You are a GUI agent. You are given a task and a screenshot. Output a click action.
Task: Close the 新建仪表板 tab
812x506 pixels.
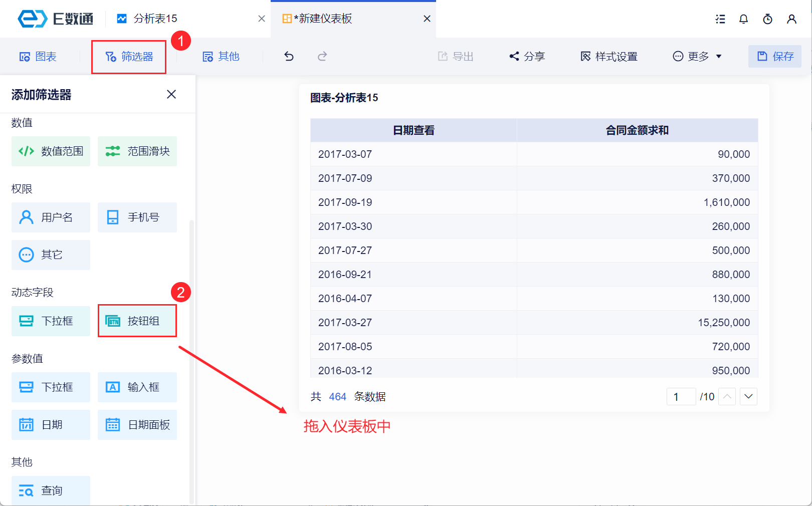(427, 19)
